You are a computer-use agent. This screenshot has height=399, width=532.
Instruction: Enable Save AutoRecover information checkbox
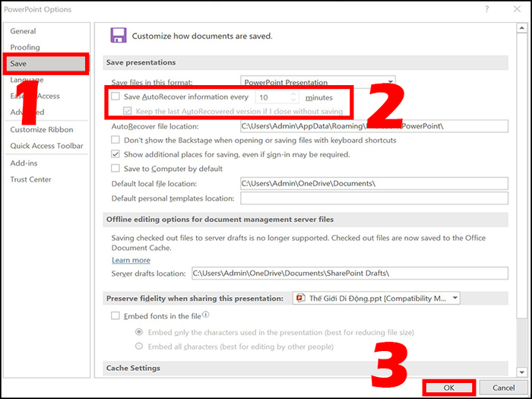116,97
